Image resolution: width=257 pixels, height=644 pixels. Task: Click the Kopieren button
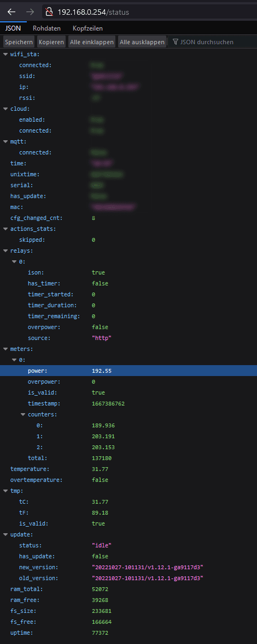[51, 42]
